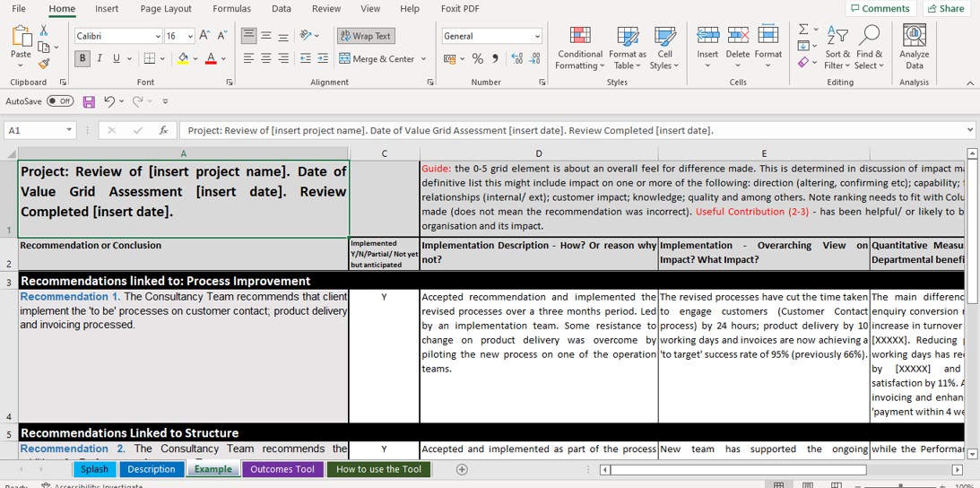
Task: Click the Share button
Action: tap(946, 8)
